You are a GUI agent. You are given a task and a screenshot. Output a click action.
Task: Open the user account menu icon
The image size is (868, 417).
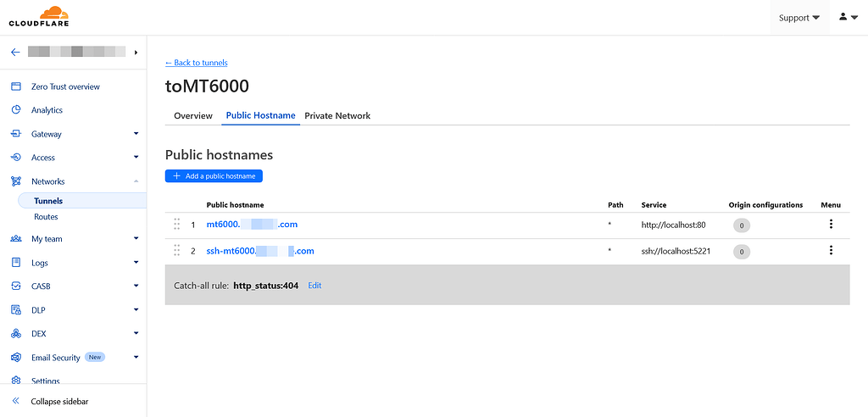click(848, 17)
